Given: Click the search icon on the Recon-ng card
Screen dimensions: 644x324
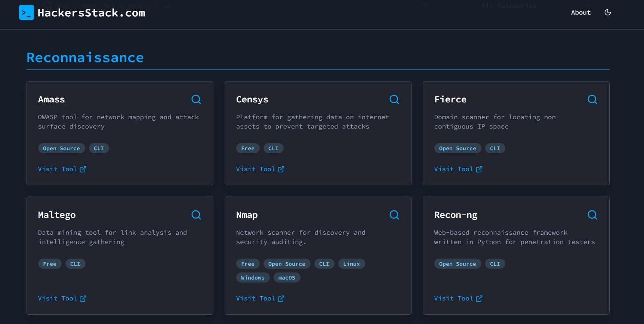Looking at the screenshot, I should [592, 215].
